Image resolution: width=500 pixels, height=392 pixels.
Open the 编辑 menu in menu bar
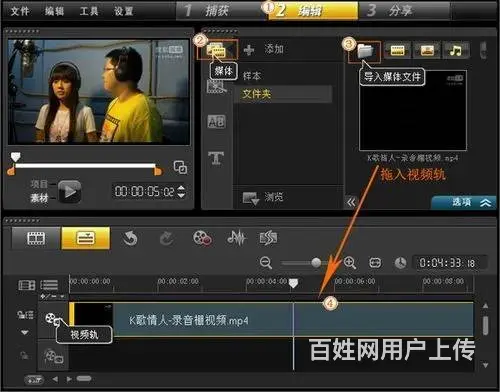[55, 11]
